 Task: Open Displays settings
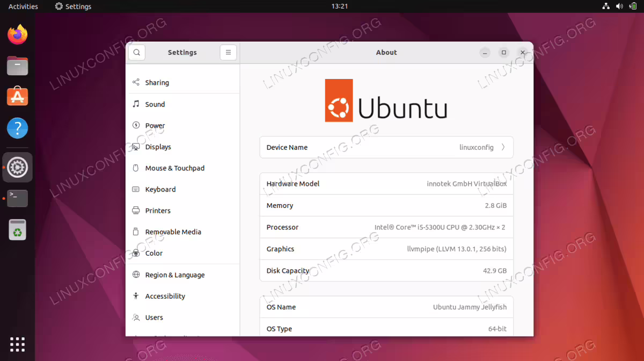pos(182,147)
